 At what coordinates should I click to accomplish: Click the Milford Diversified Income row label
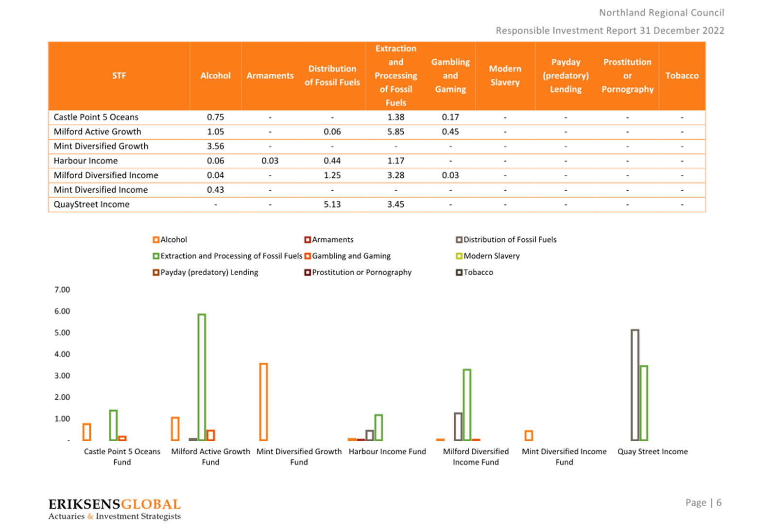(106, 175)
